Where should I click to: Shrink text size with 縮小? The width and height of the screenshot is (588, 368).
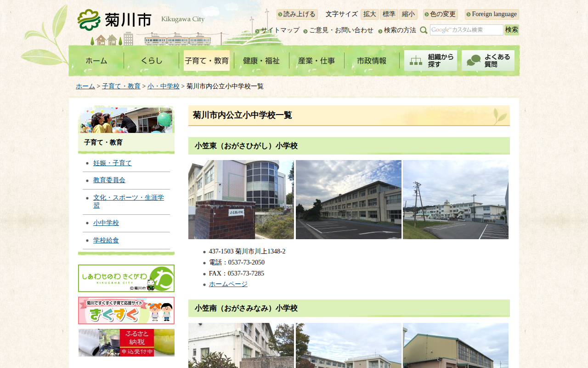click(408, 14)
